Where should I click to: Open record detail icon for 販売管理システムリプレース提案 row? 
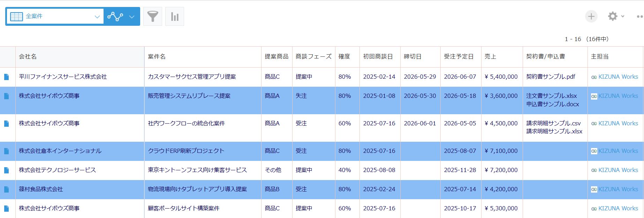pyautogui.click(x=6, y=96)
